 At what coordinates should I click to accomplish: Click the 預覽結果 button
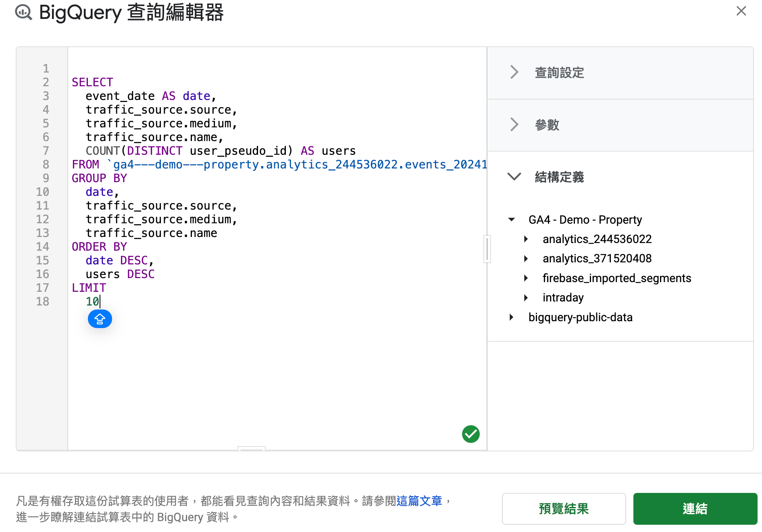[x=564, y=509]
